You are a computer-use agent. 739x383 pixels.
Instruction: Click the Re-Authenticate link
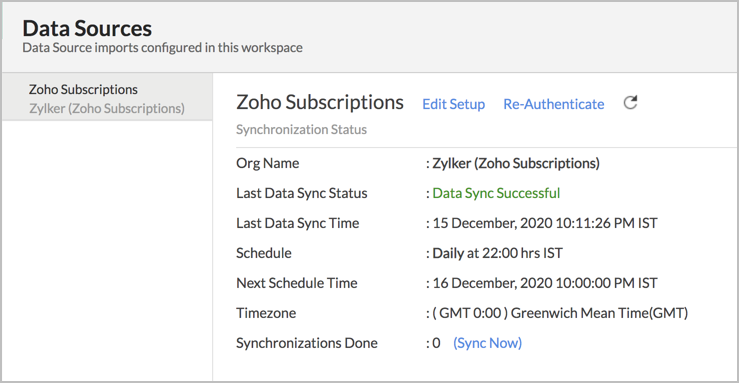pyautogui.click(x=554, y=104)
